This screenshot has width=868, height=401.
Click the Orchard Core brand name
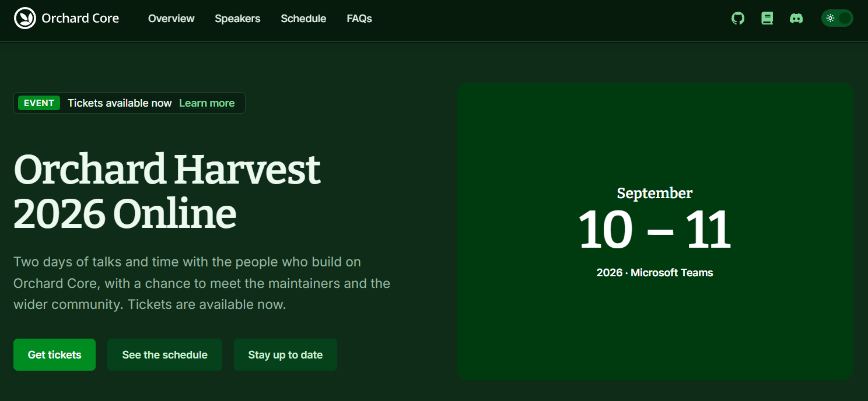(80, 18)
